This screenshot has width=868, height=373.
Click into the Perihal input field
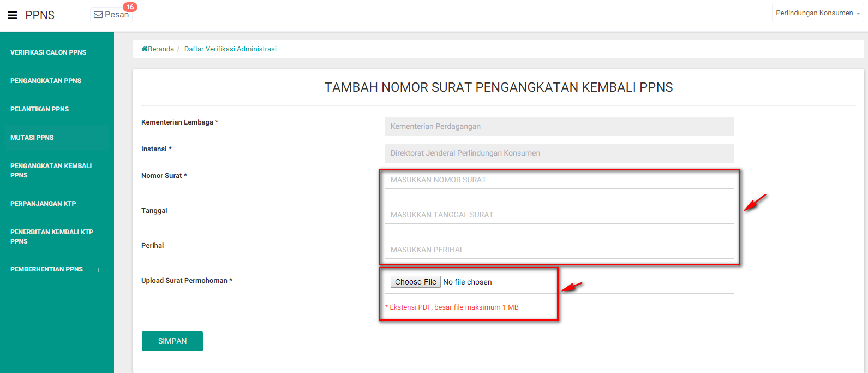coord(559,250)
